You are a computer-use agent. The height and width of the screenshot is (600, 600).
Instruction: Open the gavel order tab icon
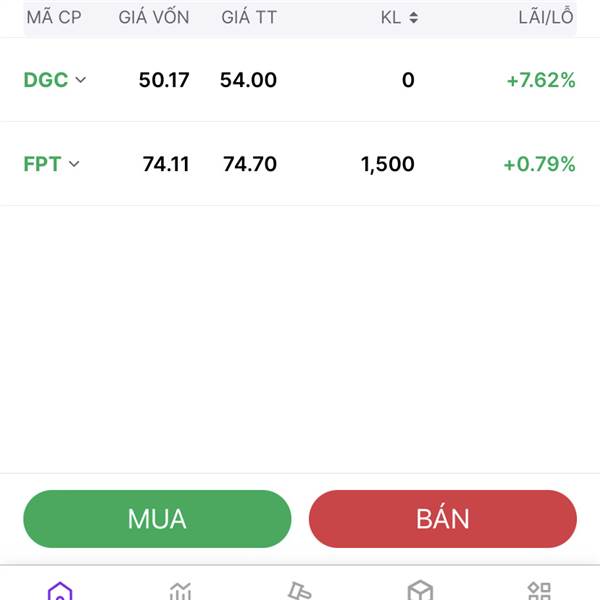[300, 591]
